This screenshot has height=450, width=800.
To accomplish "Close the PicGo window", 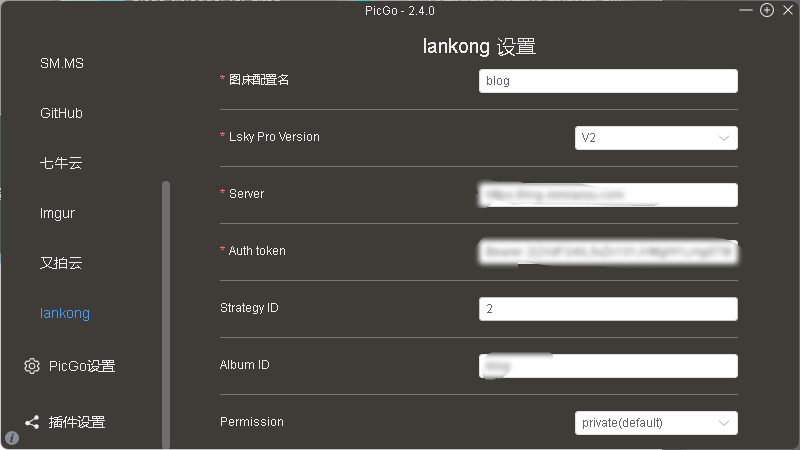I will [x=787, y=10].
